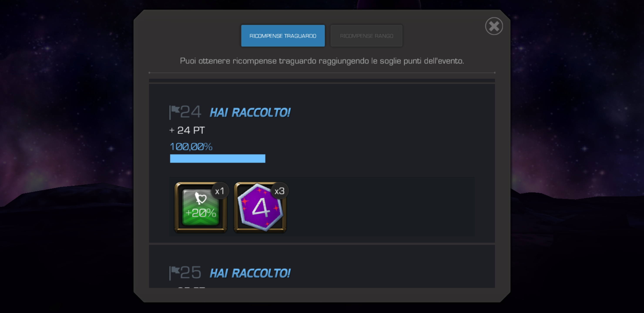Open the Ricompense Rango tab
Viewport: 644px width, 313px height.
pyautogui.click(x=366, y=36)
